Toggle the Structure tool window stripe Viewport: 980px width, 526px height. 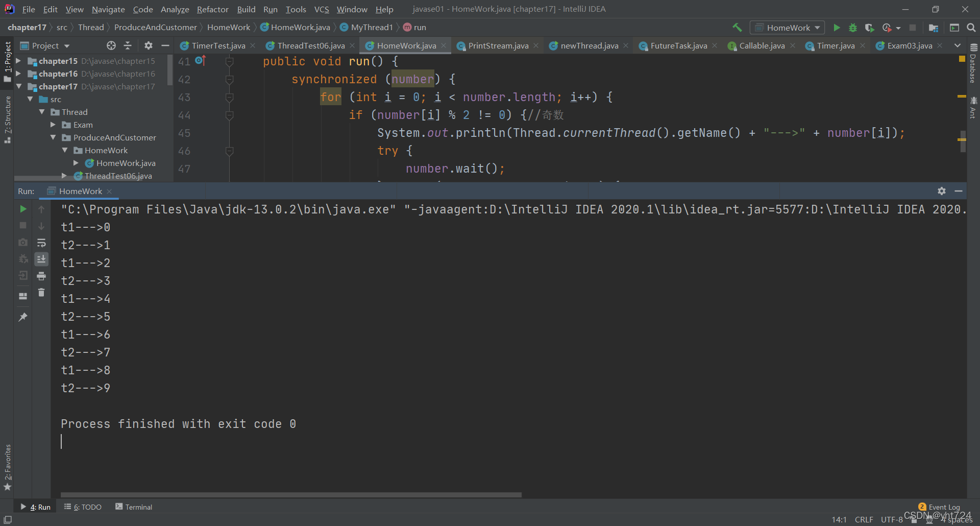(7, 119)
